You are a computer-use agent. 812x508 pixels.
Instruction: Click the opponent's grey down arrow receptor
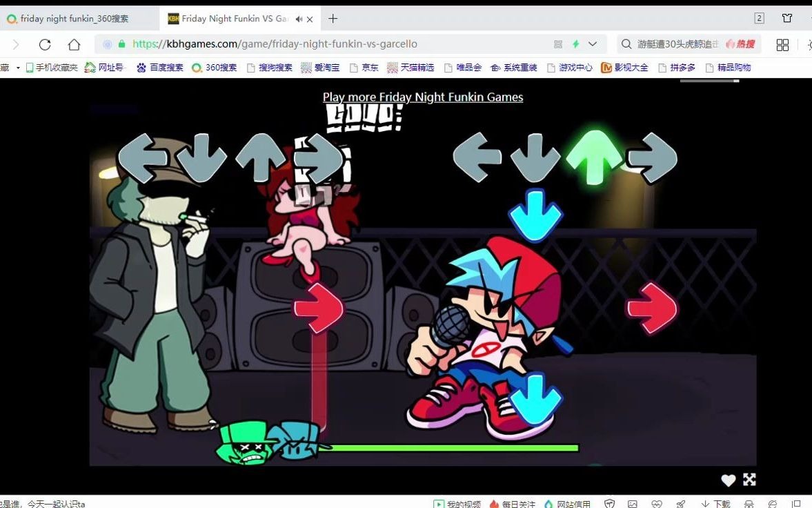click(201, 158)
